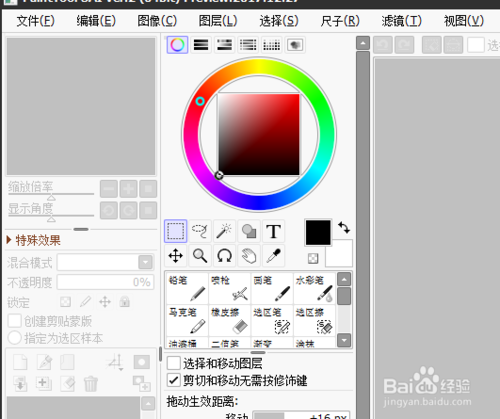The height and width of the screenshot is (419, 500).
Task: Toggle the lock moving cross icon
Action: [105, 302]
